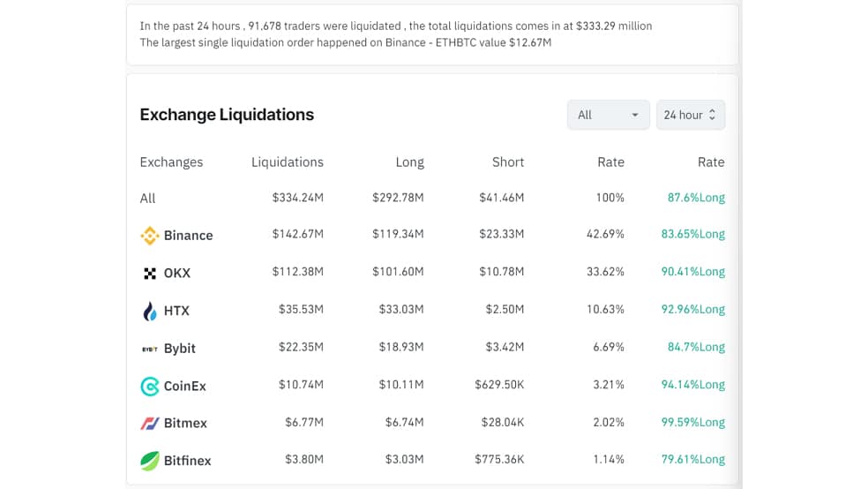Open the Binance exchange name link

click(x=188, y=236)
